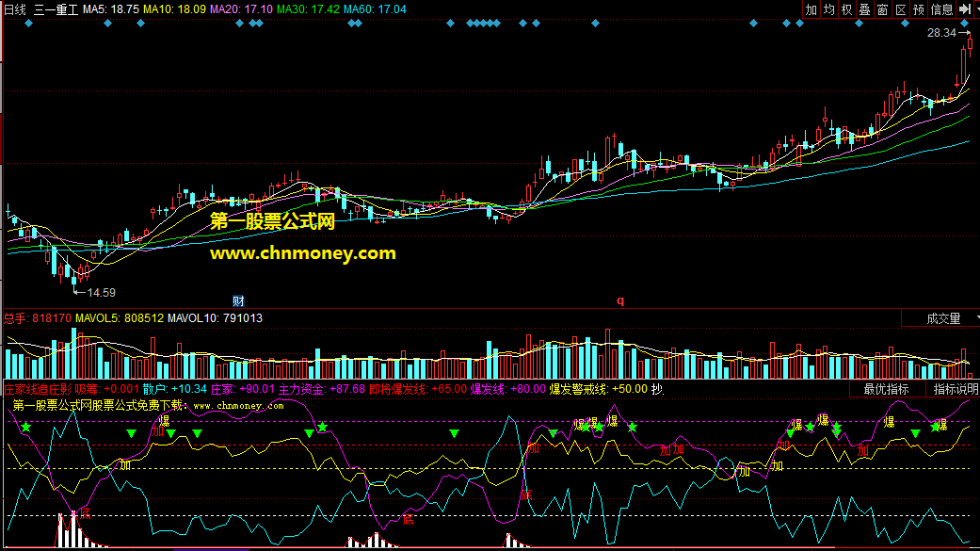Open the 权 adjustment button

tap(847, 9)
